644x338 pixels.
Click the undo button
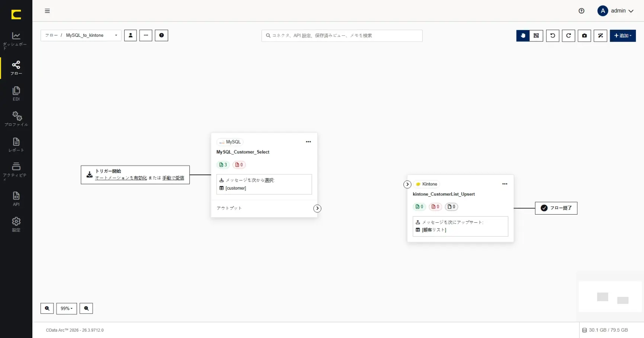click(x=552, y=36)
